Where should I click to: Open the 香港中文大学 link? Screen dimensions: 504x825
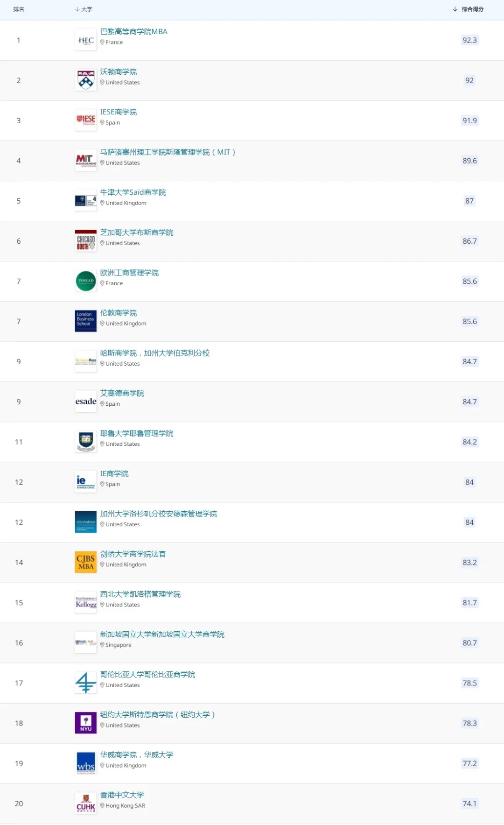click(x=122, y=795)
